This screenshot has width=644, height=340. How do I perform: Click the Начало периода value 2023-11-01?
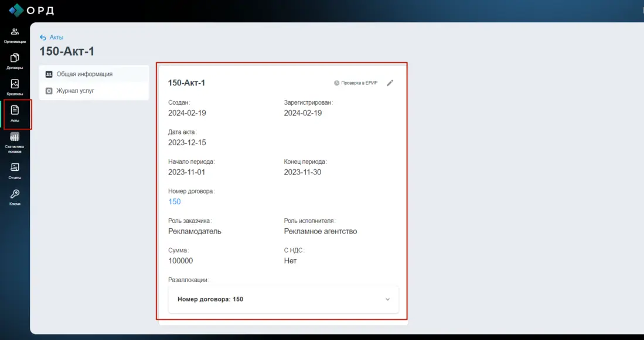(187, 172)
